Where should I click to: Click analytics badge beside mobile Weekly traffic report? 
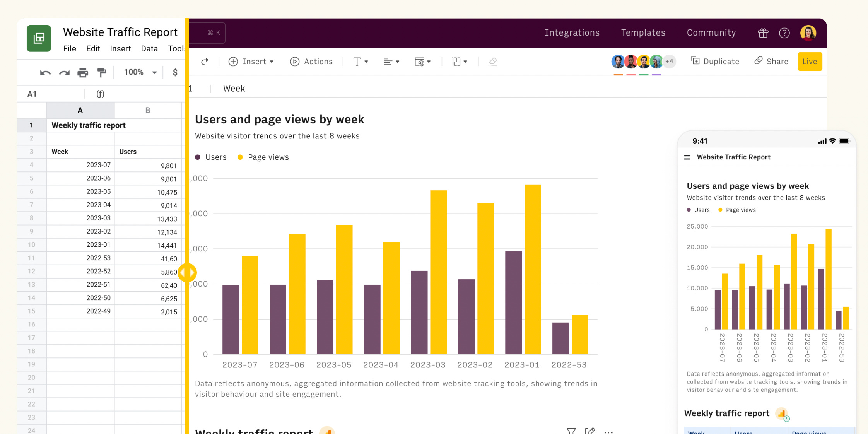782,414
